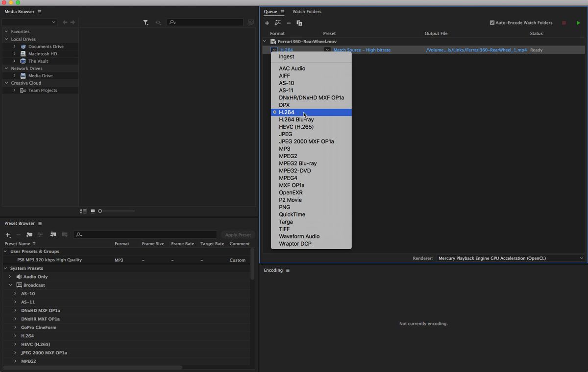Viewport: 588px width, 372px height.
Task: Choose QuickTime format from the list
Action: pyautogui.click(x=292, y=214)
